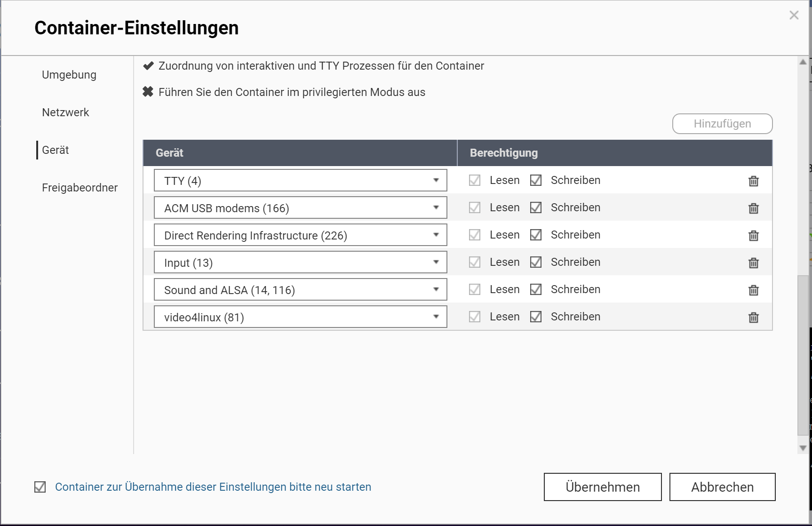Click the Gerät column header
This screenshot has width=812, height=526.
[x=300, y=153]
